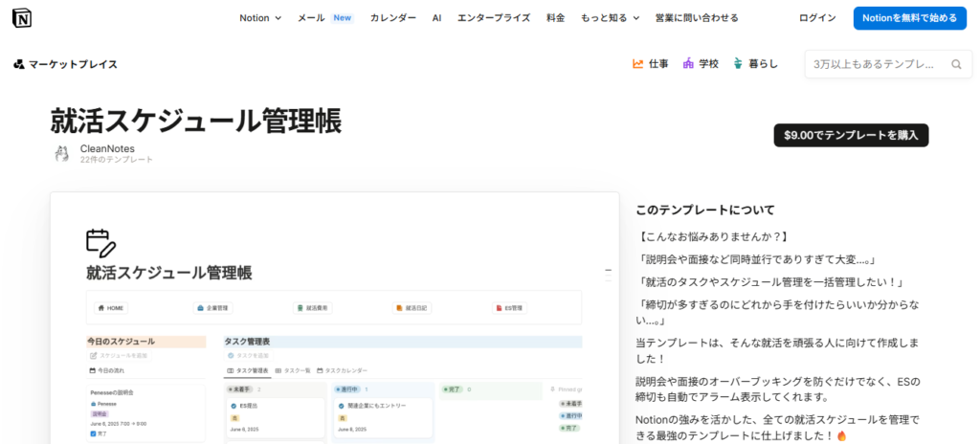Click the page outline lines in preview
980x444 pixels.
point(608,274)
